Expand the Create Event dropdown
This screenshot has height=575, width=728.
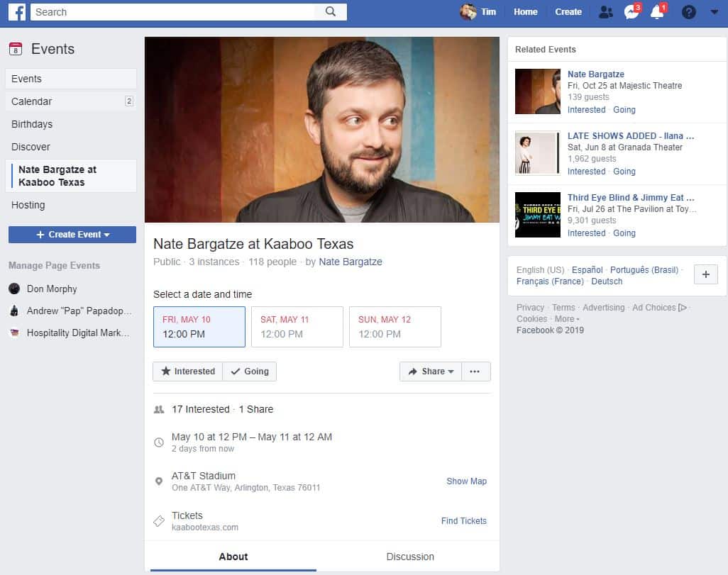click(x=72, y=235)
